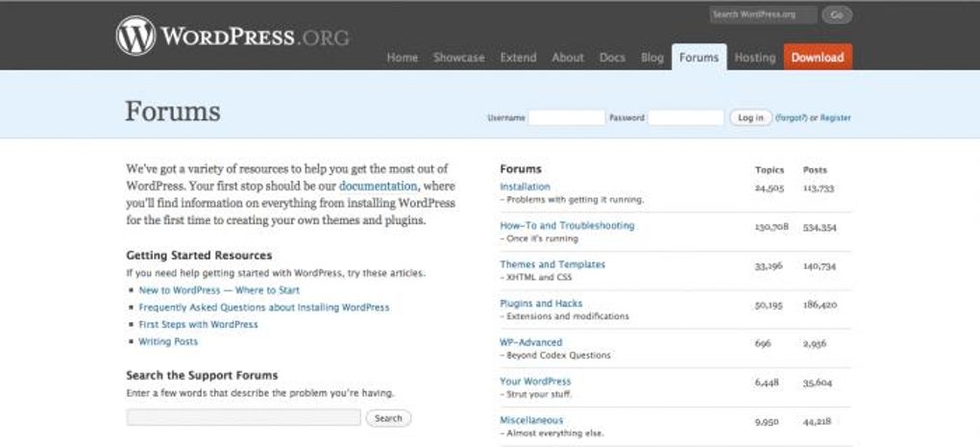
Task: Click the orange Download button
Action: 818,58
